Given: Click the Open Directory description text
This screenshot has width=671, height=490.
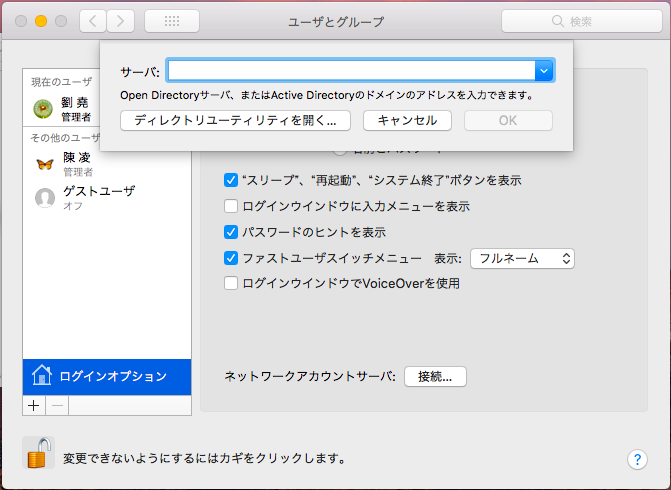Looking at the screenshot, I should click(x=327, y=95).
